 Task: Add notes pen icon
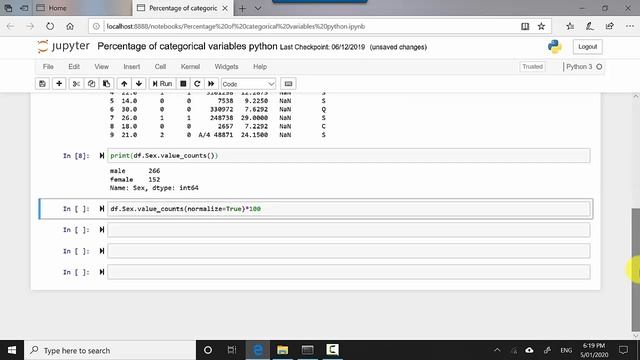(x=589, y=26)
